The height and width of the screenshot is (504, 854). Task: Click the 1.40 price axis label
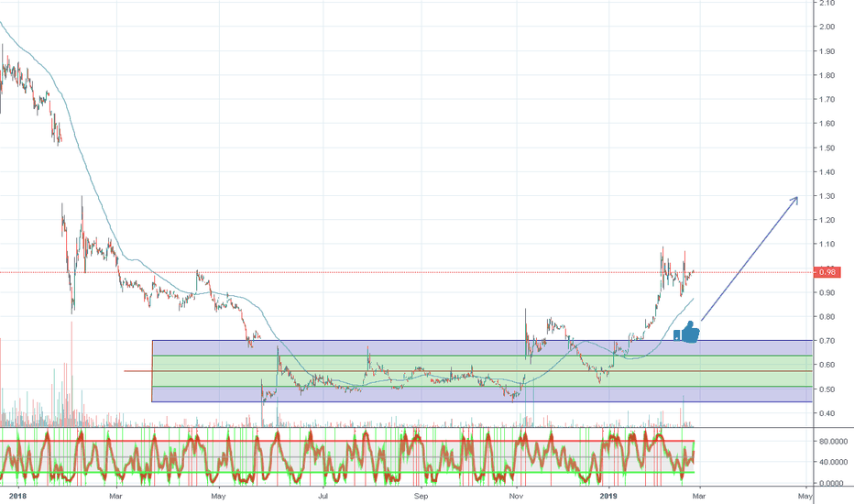point(827,171)
